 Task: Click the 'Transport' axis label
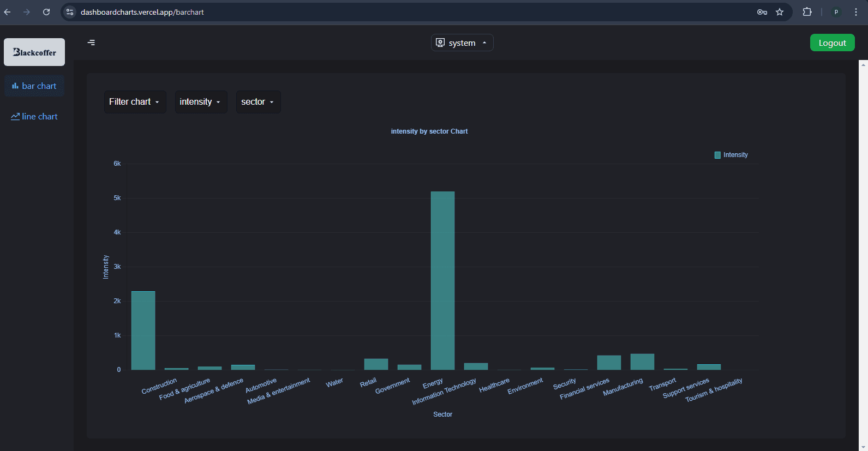[x=662, y=384]
